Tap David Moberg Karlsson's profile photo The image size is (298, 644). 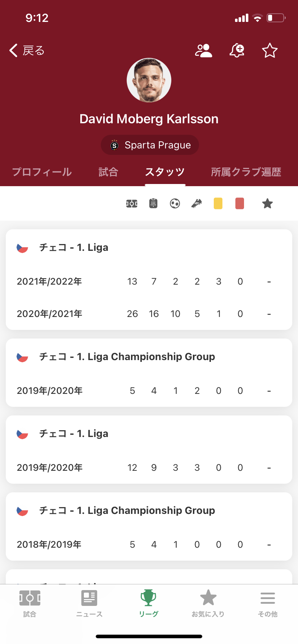(149, 80)
